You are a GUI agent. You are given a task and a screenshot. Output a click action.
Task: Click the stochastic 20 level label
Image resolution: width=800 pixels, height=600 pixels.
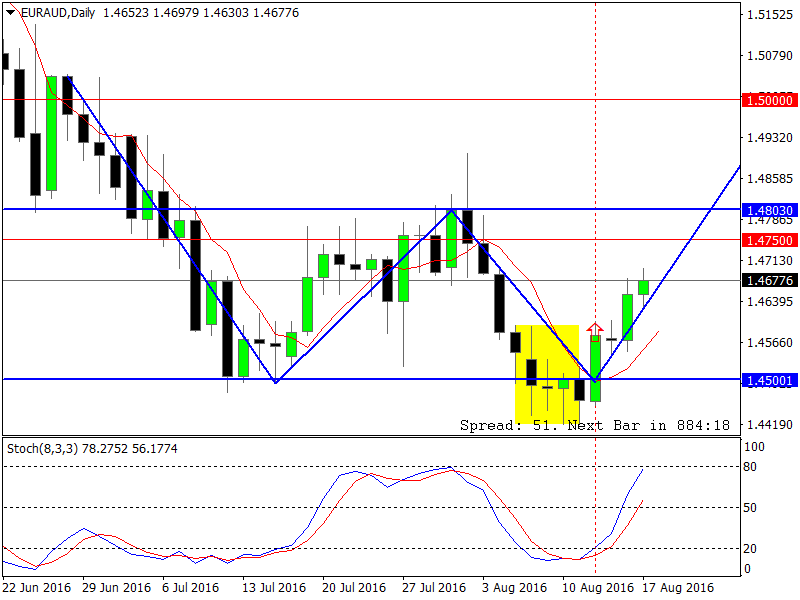coord(750,548)
